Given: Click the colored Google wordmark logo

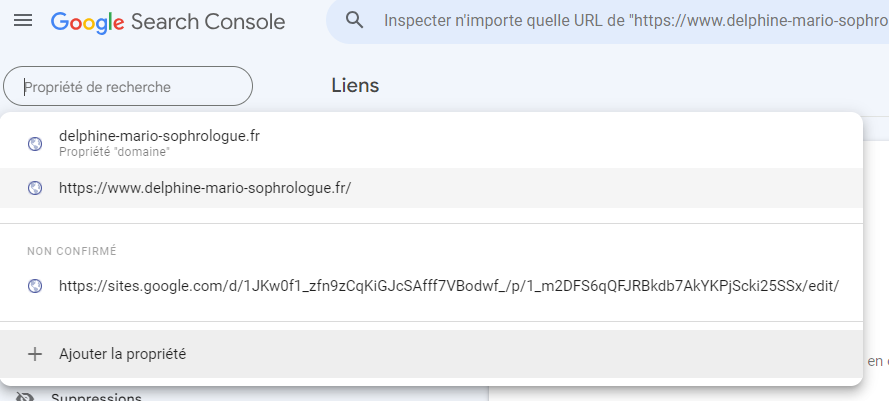Looking at the screenshot, I should (88, 21).
